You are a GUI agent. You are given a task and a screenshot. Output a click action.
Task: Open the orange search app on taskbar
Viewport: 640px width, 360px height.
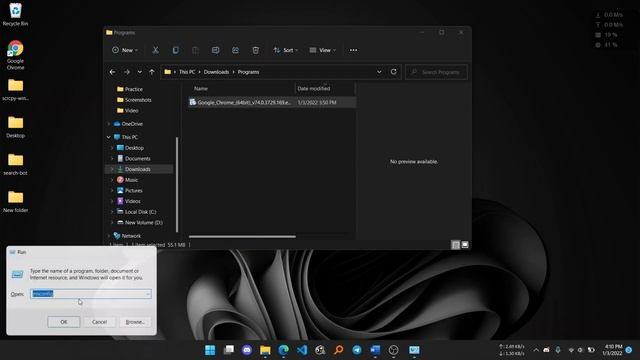pos(338,350)
